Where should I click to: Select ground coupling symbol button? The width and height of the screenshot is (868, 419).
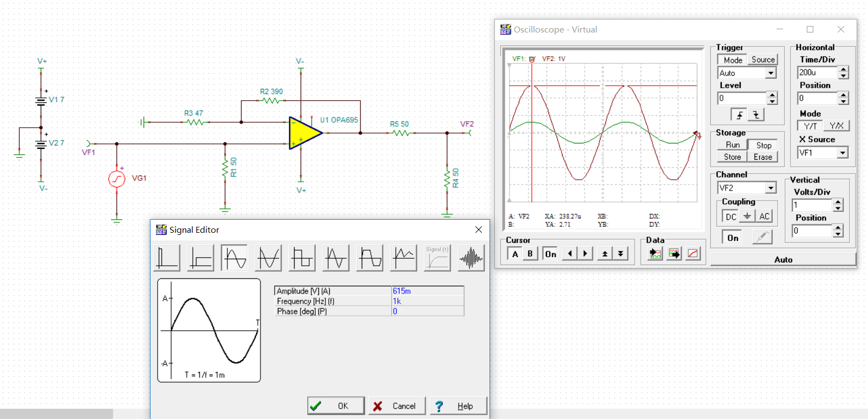click(x=747, y=216)
